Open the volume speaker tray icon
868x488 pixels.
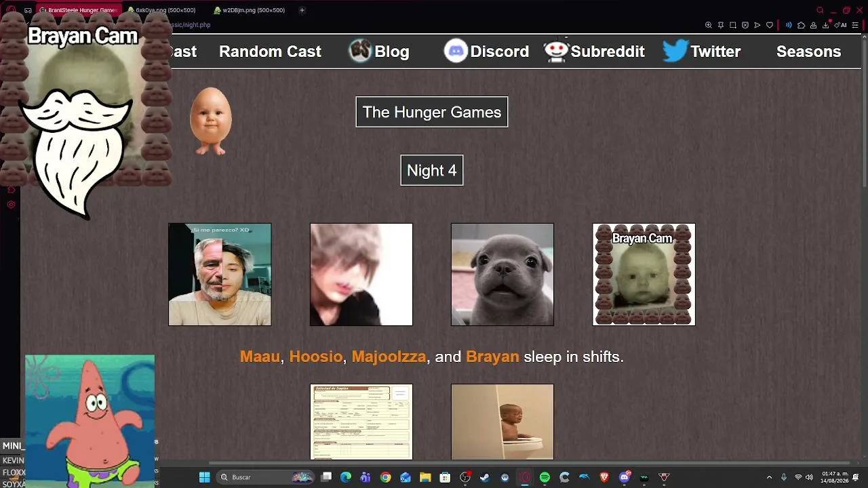coord(809,477)
